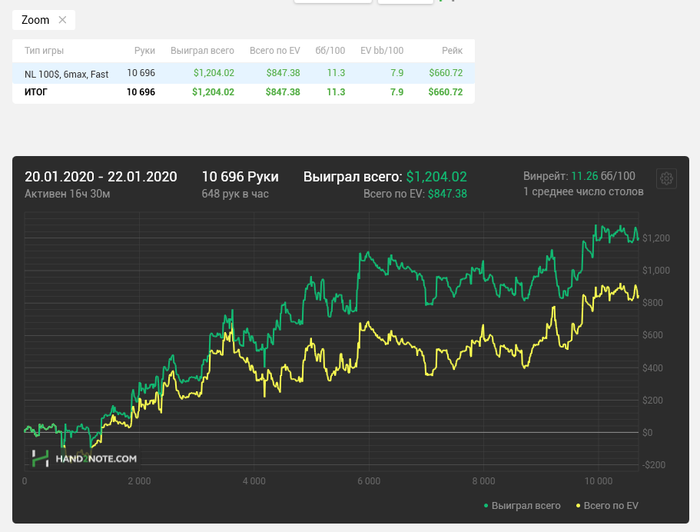Toggle the Выиграл всего legend series

click(x=522, y=506)
